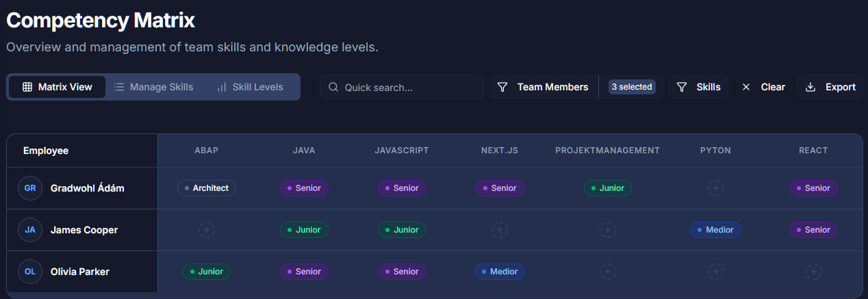Add Projektmanagement skill for James Cooper

(x=607, y=230)
